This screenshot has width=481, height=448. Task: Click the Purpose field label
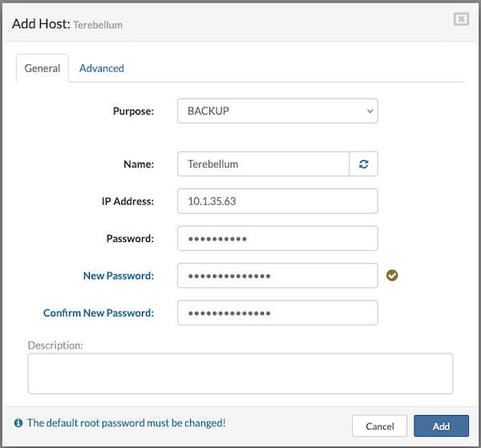point(133,111)
